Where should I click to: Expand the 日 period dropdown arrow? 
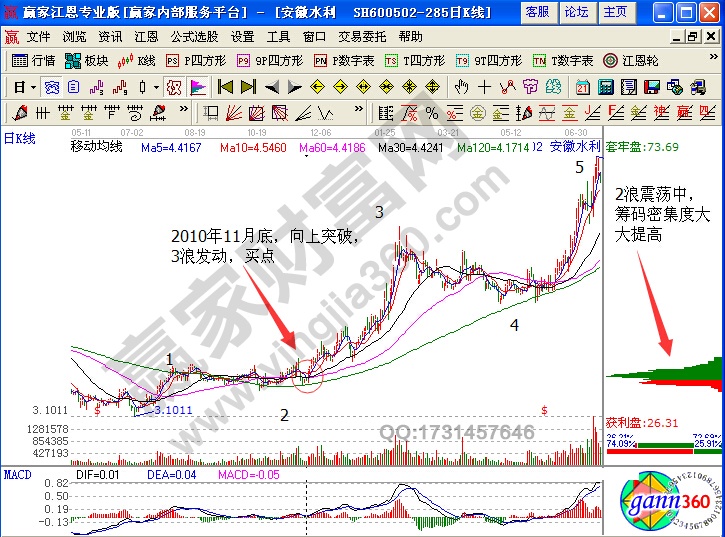[x=33, y=86]
